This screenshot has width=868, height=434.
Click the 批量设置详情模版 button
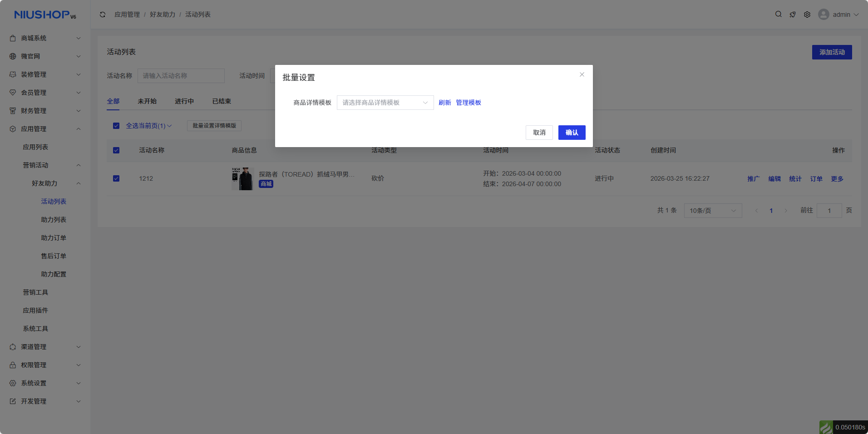click(214, 126)
